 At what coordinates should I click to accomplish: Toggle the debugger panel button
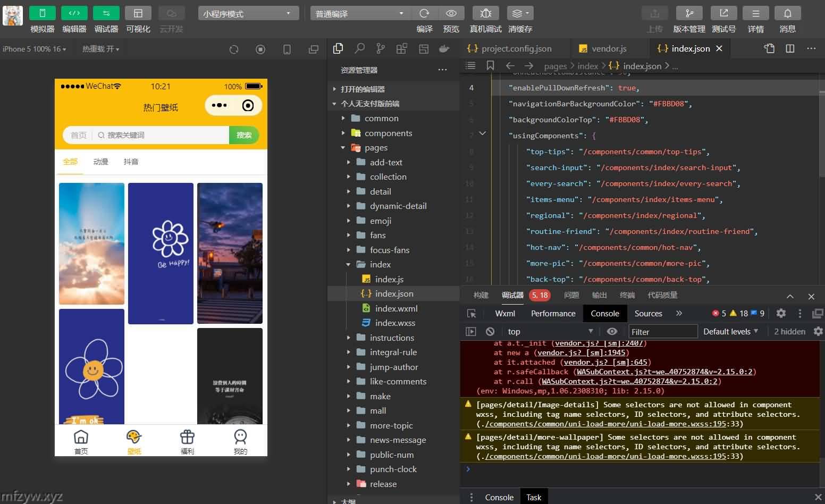click(106, 13)
